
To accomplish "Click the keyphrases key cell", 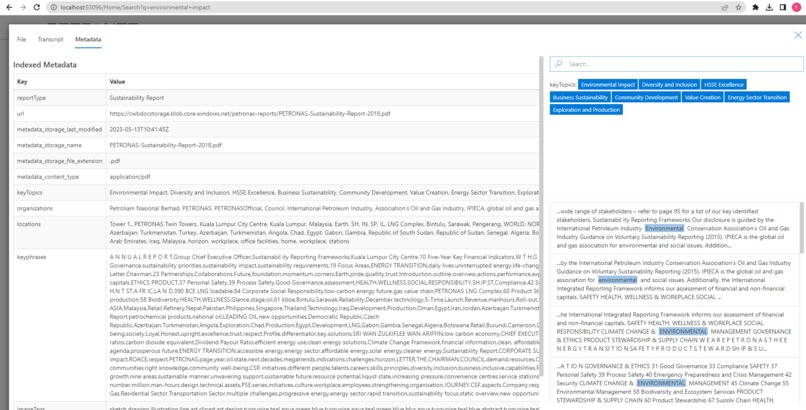I will click(59, 325).
